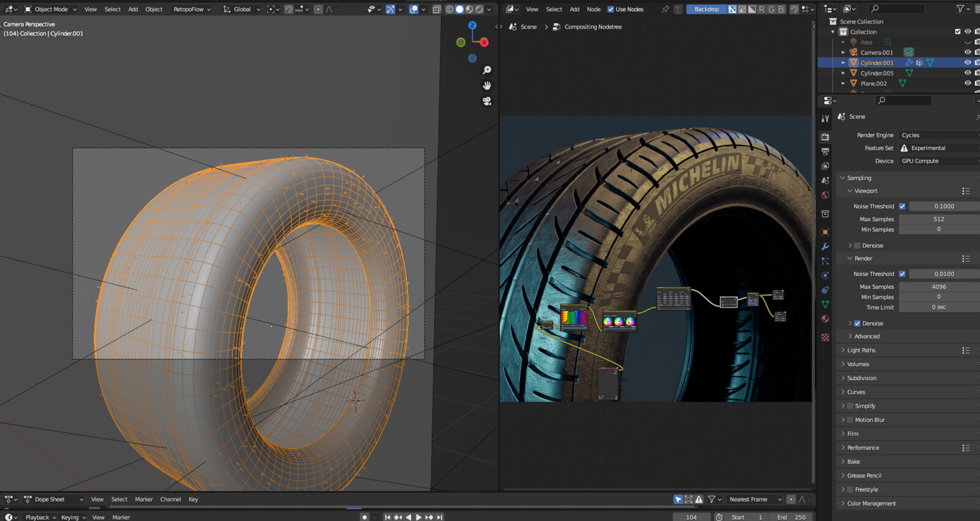Image resolution: width=980 pixels, height=521 pixels.
Task: Open the Keying menu in the timeline
Action: coord(73,517)
